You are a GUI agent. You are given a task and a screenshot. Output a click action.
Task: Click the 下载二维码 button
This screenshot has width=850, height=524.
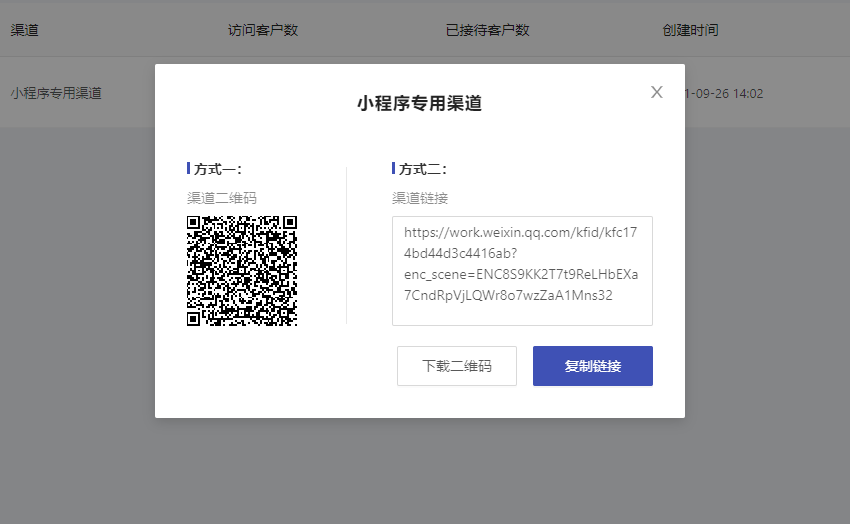[456, 366]
